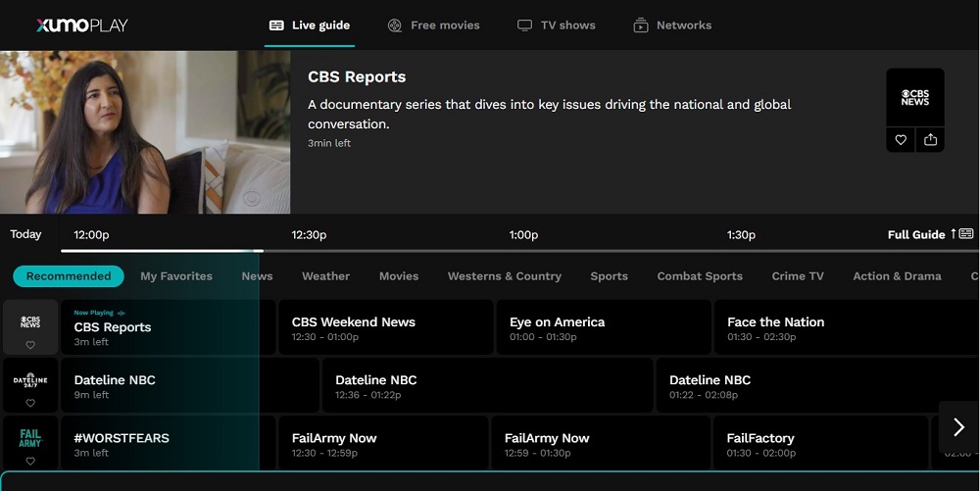Open the Full Guide
The height and width of the screenshot is (491, 980).
[x=929, y=235]
